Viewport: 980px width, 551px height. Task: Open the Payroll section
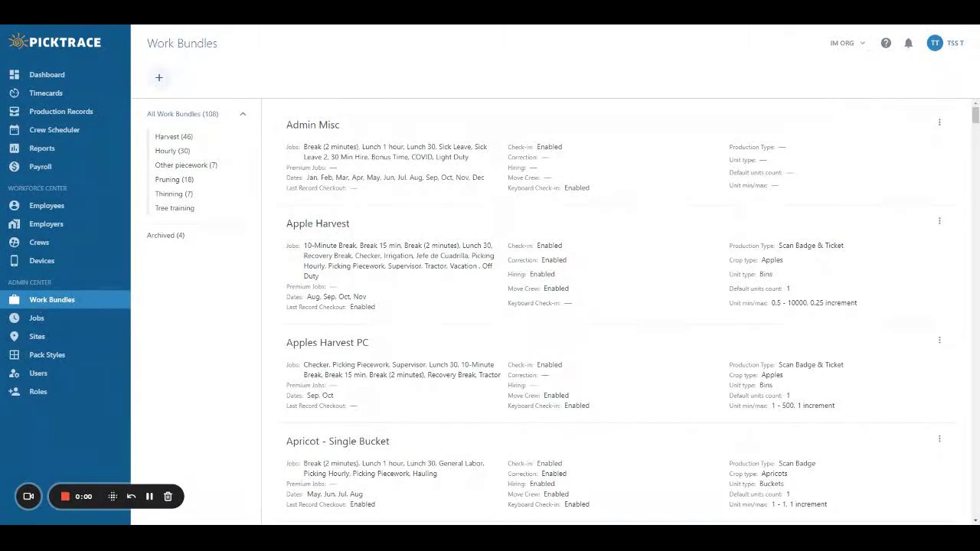point(41,167)
